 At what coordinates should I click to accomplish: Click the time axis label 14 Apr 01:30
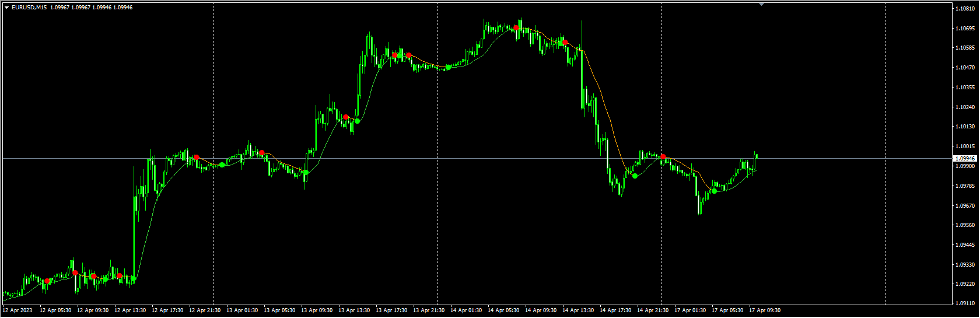(x=466, y=310)
